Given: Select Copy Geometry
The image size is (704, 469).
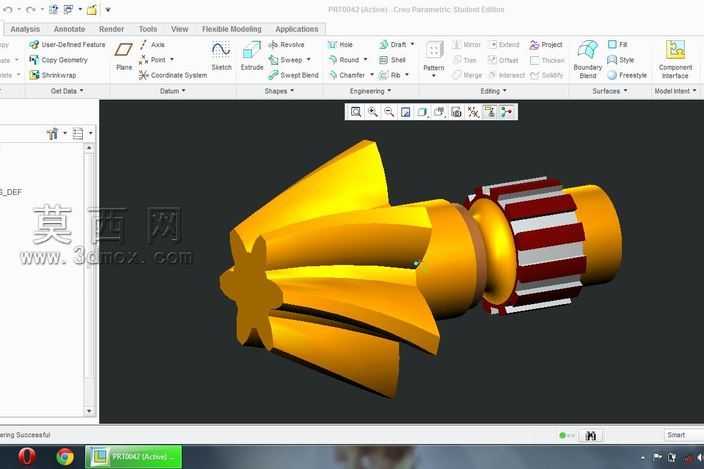Looking at the screenshot, I should [58, 60].
